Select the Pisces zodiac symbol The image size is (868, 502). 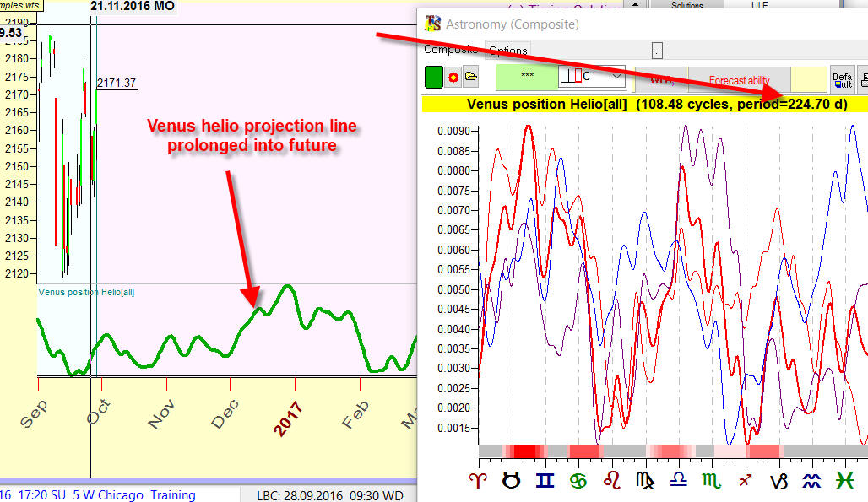pyautogui.click(x=844, y=480)
